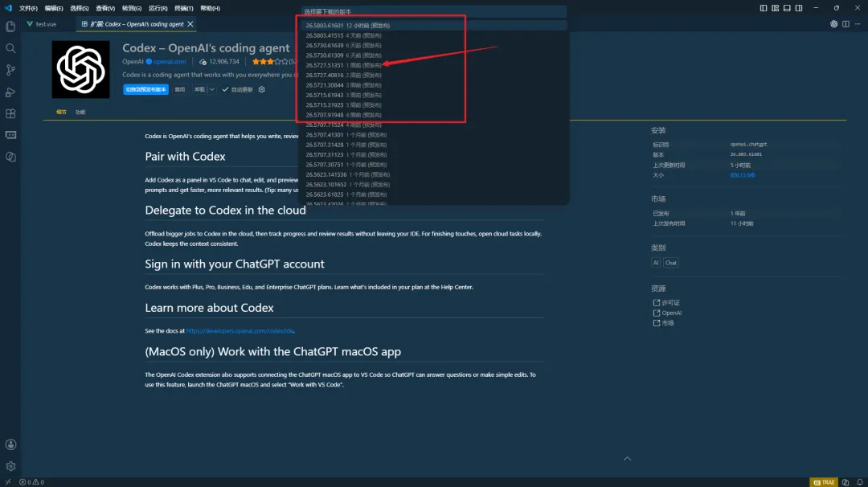Click the Chat category tag

coord(671,263)
